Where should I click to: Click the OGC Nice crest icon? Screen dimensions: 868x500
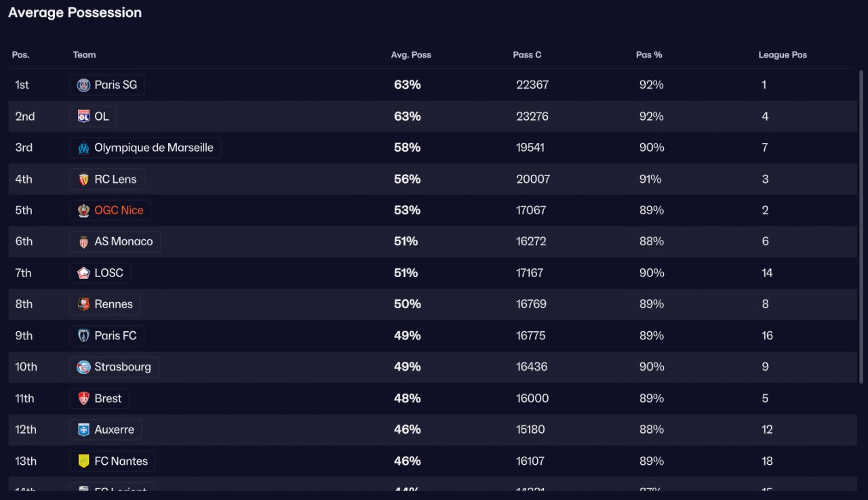[83, 210]
